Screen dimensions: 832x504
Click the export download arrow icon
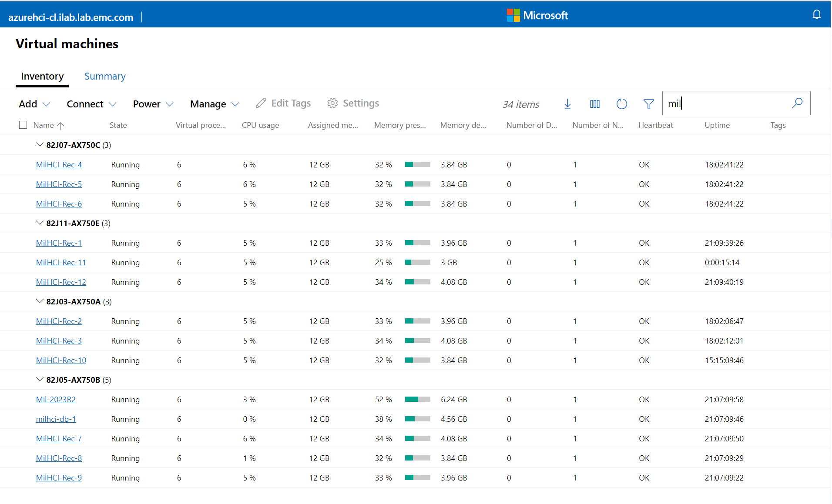tap(567, 104)
